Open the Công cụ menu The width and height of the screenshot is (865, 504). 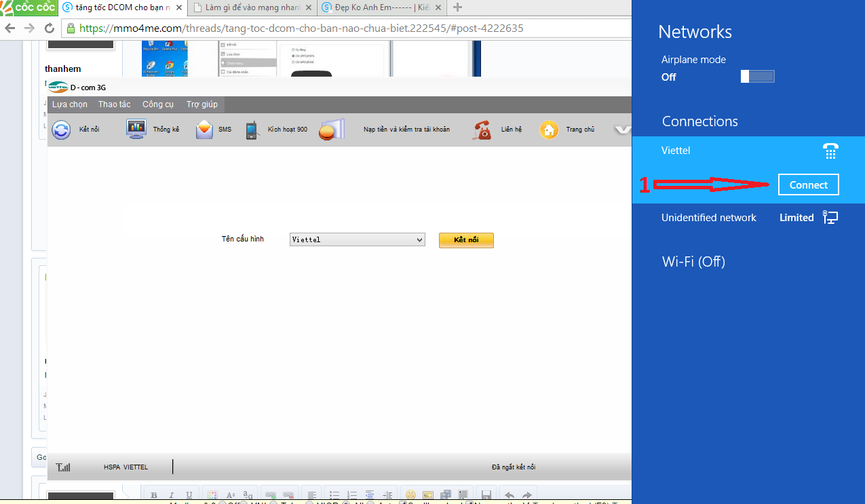click(x=158, y=104)
